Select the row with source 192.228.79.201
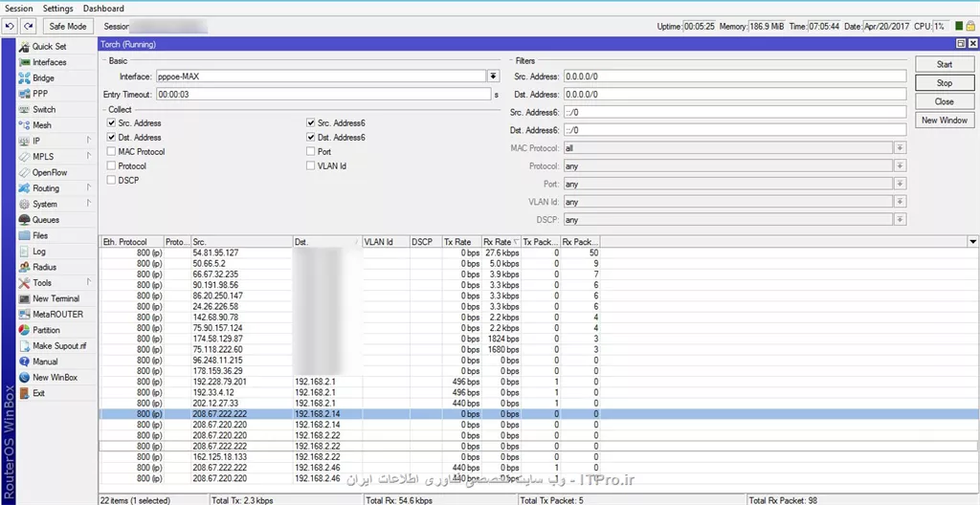This screenshot has height=505, width=980. (539, 382)
